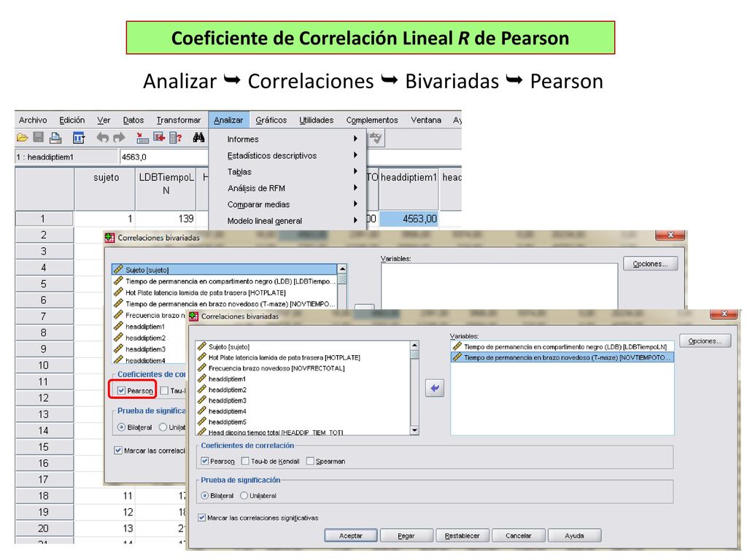Click rear variable list scroll-up arrow

point(342,269)
